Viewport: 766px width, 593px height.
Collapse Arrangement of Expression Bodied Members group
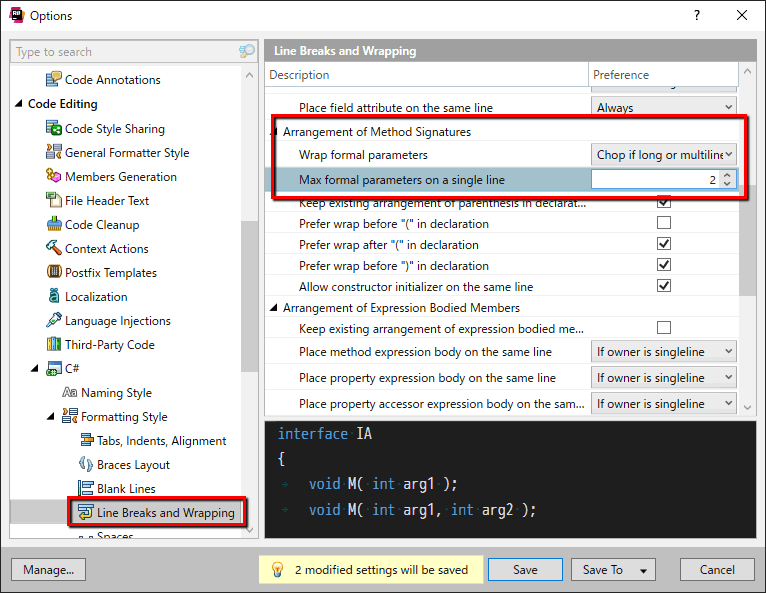click(x=274, y=307)
